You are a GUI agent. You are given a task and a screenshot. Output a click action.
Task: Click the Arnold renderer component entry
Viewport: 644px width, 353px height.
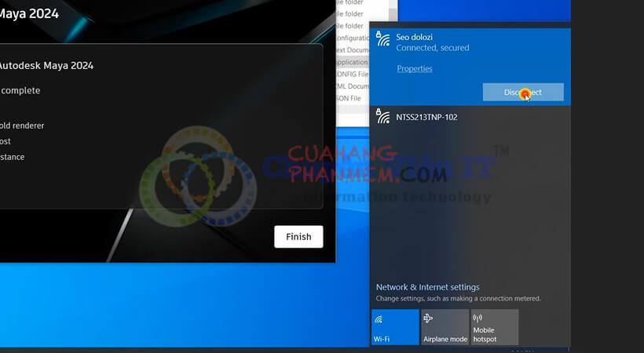[22, 126]
